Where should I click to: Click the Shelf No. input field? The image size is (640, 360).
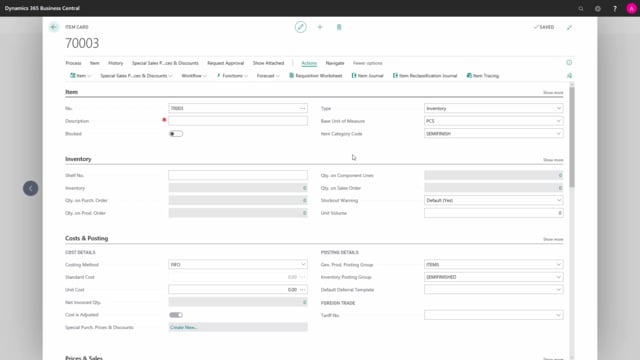(238, 175)
